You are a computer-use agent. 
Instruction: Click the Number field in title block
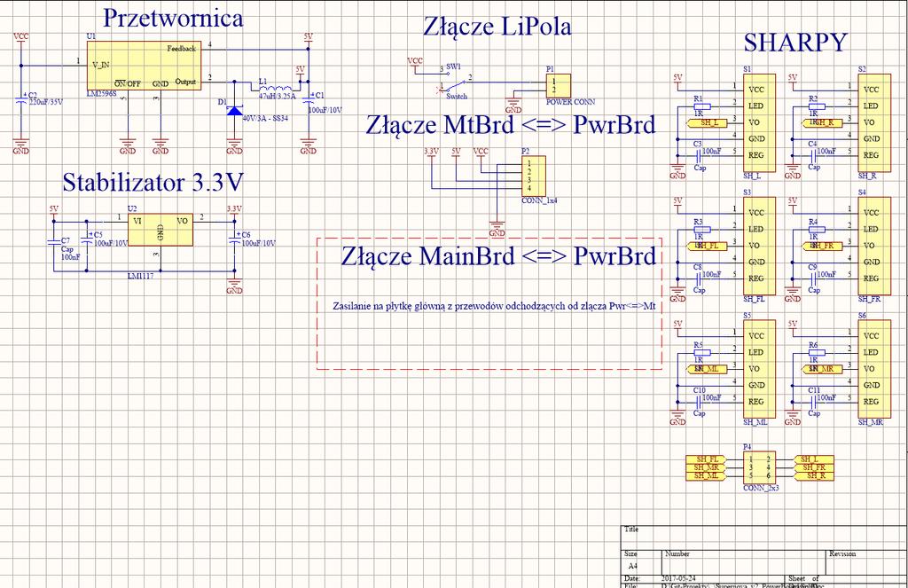click(744, 561)
